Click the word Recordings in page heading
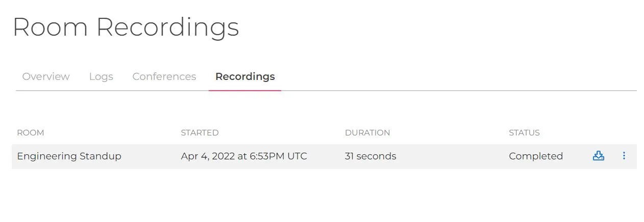644x222 pixels. point(167,27)
